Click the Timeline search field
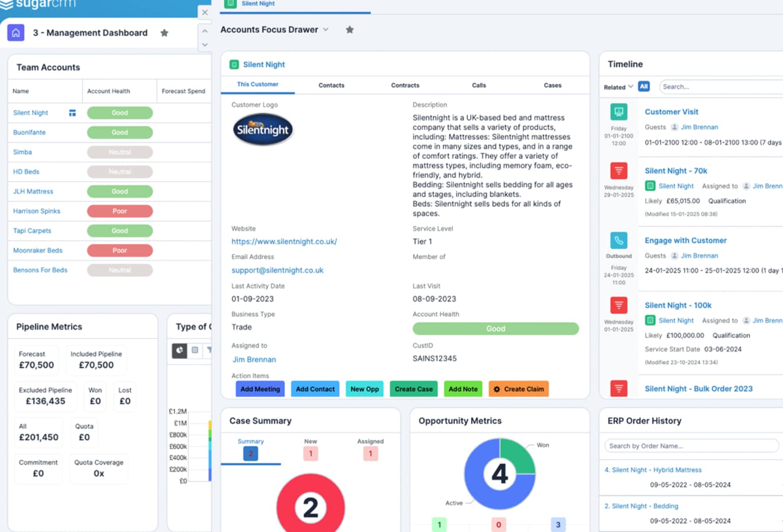 click(x=721, y=87)
